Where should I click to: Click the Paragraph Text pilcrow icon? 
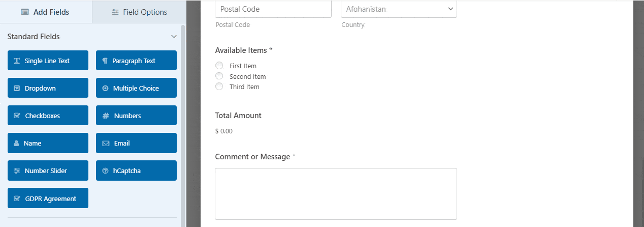pyautogui.click(x=105, y=61)
